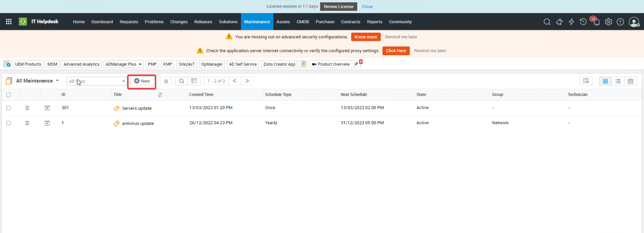Click the Renew License button

[338, 6]
